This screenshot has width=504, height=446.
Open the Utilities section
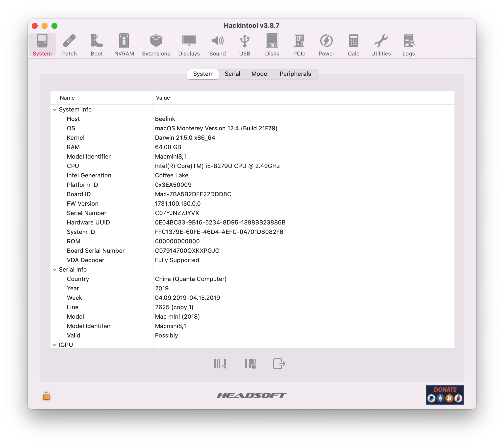pos(381,45)
